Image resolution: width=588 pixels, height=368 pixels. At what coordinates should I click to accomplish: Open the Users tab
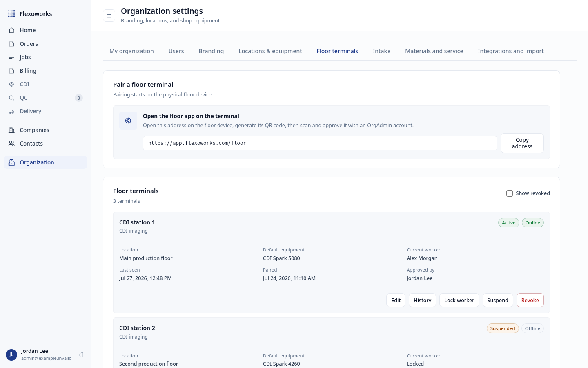coord(176,51)
